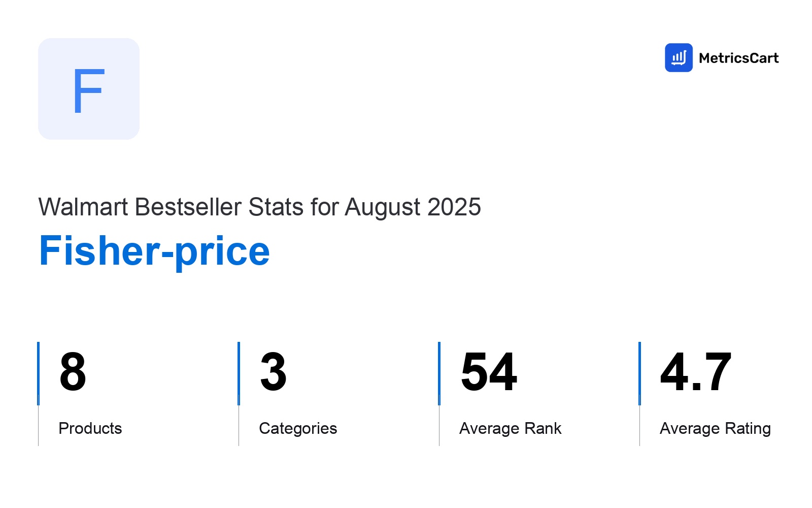Click the number 8 products count
Image resolution: width=812 pixels, height=508 pixels.
click(73, 372)
